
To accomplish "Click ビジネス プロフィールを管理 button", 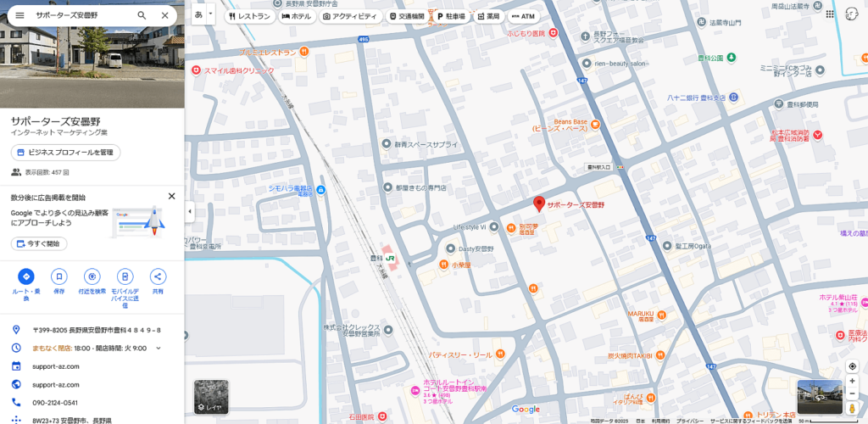I will point(65,153).
